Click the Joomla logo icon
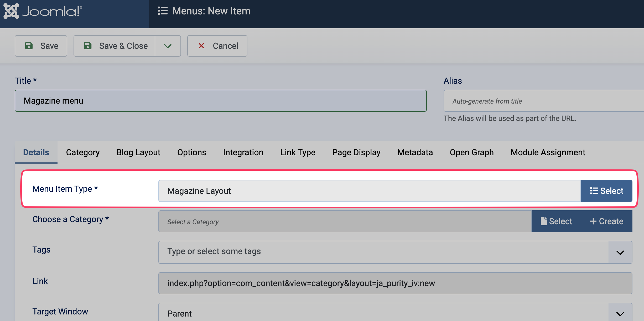The height and width of the screenshot is (321, 644). tap(11, 11)
